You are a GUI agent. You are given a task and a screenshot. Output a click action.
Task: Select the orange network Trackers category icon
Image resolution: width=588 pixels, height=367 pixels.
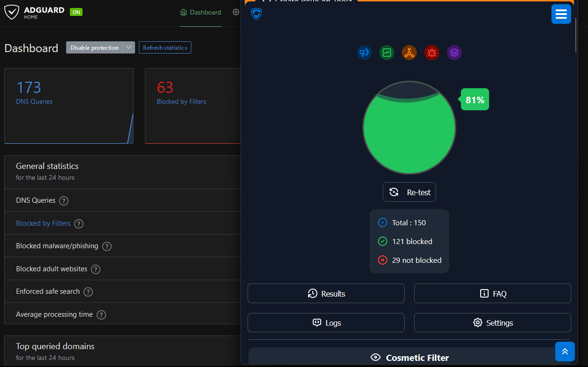409,53
